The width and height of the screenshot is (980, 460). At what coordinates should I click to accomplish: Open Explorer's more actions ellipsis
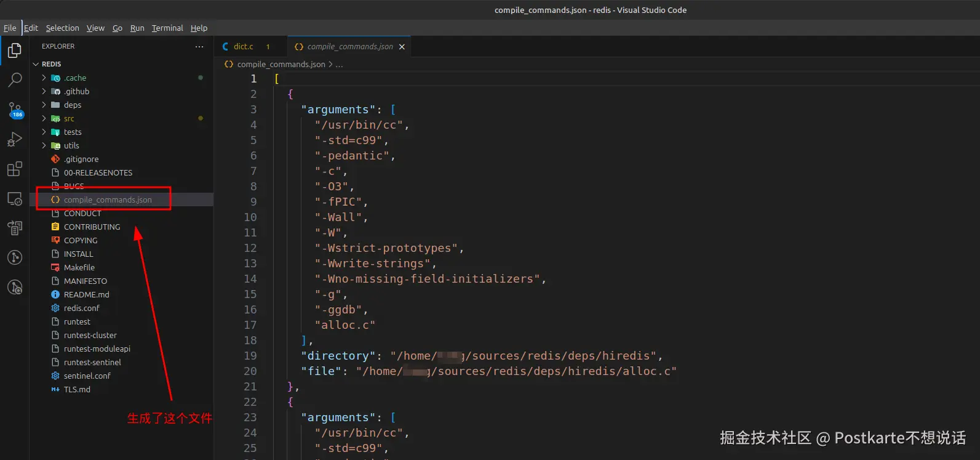click(199, 46)
